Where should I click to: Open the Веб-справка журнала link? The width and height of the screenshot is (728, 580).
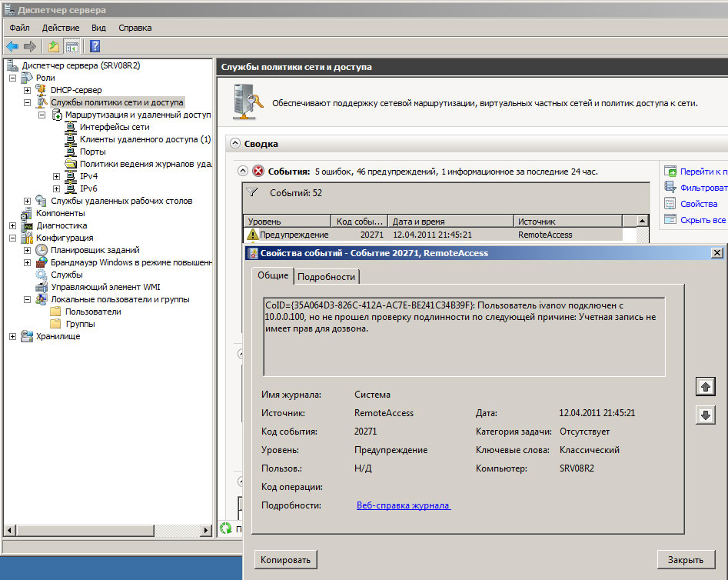pyautogui.click(x=403, y=505)
